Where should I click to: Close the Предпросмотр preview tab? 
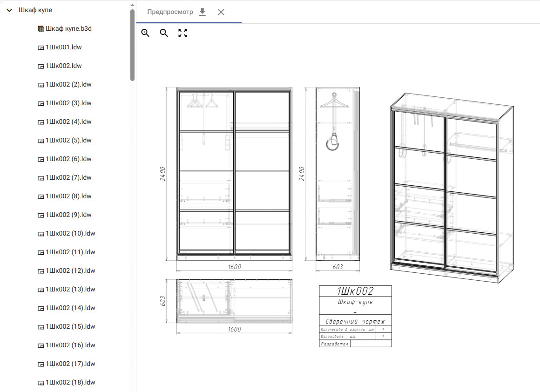tap(221, 12)
